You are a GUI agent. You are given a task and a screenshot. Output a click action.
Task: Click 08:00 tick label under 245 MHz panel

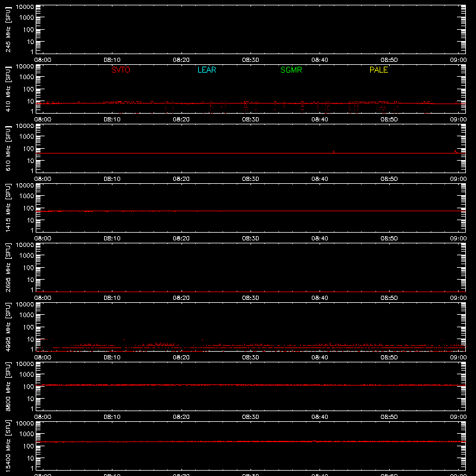pyautogui.click(x=42, y=60)
